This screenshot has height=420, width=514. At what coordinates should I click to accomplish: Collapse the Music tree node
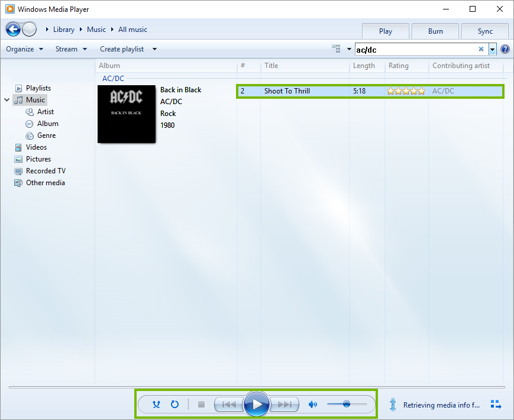point(7,99)
